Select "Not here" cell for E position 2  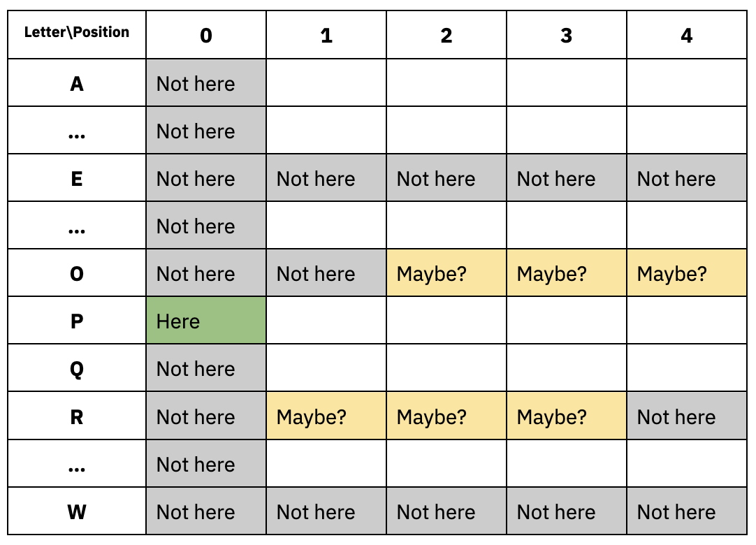click(x=446, y=178)
